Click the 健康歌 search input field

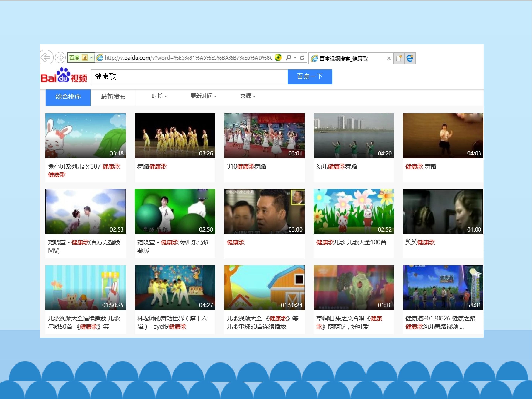pyautogui.click(x=189, y=77)
